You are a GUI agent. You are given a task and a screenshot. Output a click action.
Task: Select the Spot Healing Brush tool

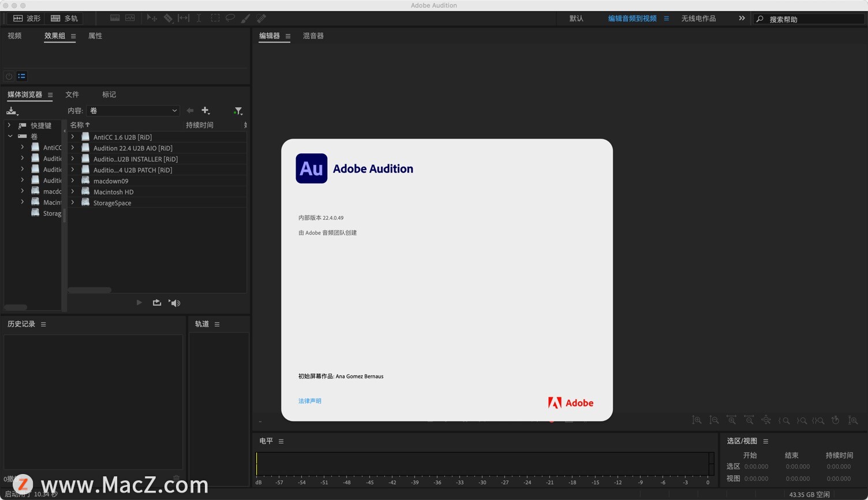(x=261, y=18)
